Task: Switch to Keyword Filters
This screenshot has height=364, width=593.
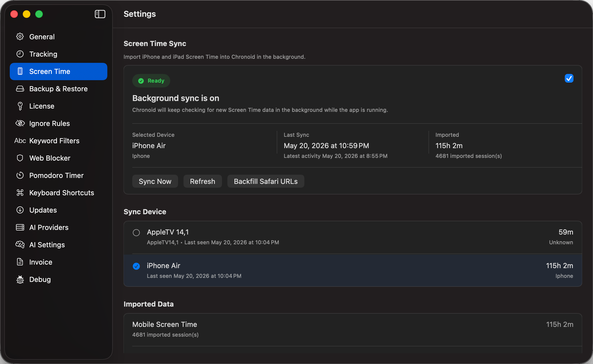Action: [x=59, y=141]
